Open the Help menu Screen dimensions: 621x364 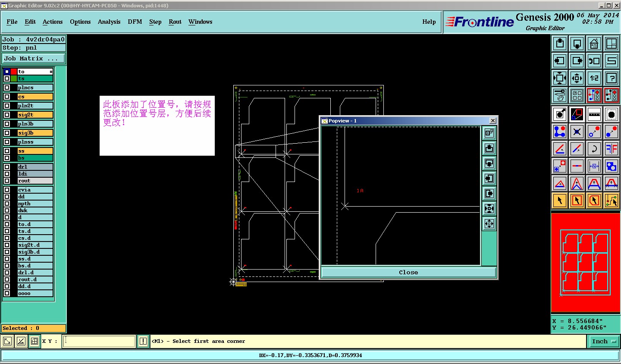tap(429, 22)
